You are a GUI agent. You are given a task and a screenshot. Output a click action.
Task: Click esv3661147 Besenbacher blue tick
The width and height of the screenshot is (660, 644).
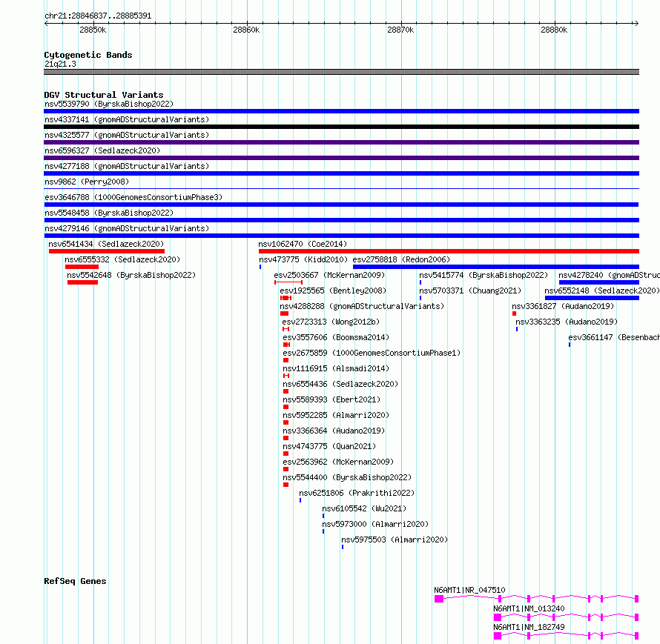[570, 345]
